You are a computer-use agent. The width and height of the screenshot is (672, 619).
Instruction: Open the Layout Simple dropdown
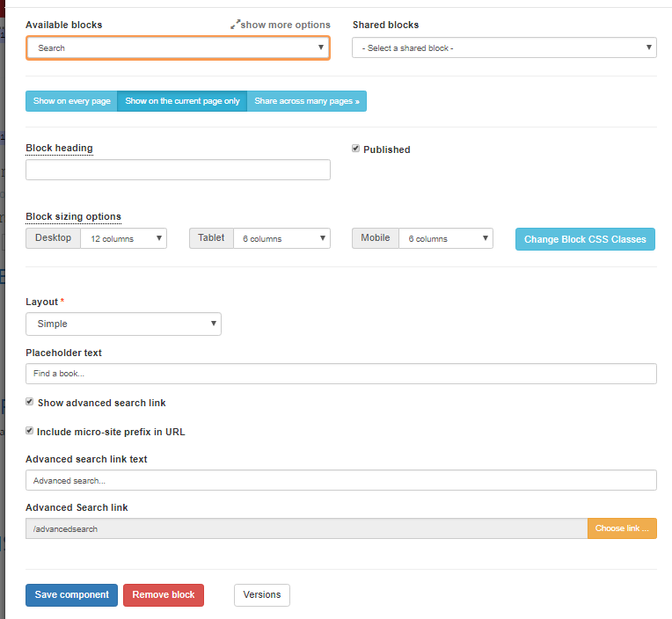tap(123, 324)
